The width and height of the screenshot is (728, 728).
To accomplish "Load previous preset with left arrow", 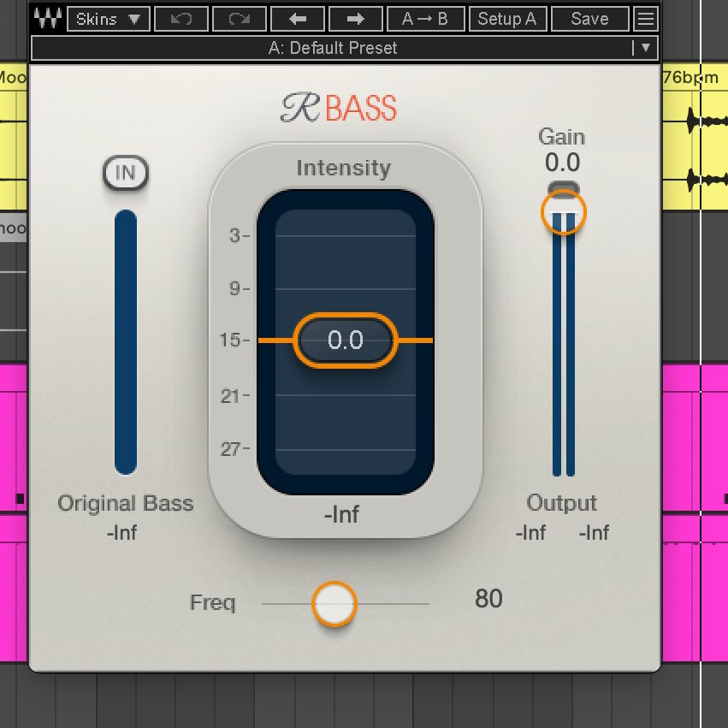I will tap(298, 19).
